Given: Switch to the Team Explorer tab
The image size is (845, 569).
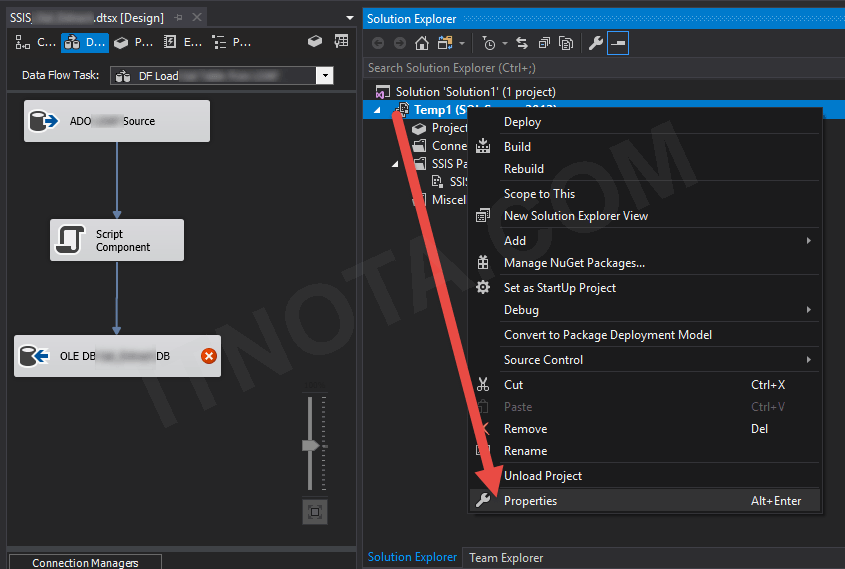Looking at the screenshot, I should (505, 557).
